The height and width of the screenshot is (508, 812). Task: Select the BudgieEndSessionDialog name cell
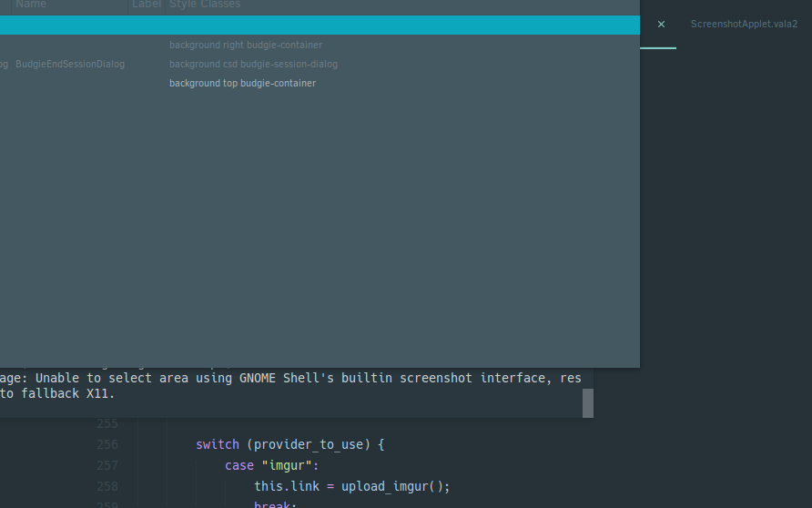[70, 65]
